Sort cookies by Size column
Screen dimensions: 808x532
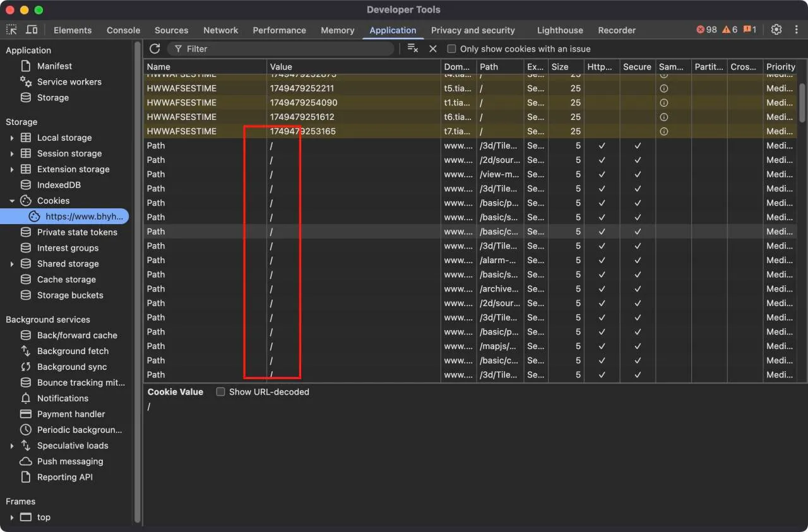[566, 66]
